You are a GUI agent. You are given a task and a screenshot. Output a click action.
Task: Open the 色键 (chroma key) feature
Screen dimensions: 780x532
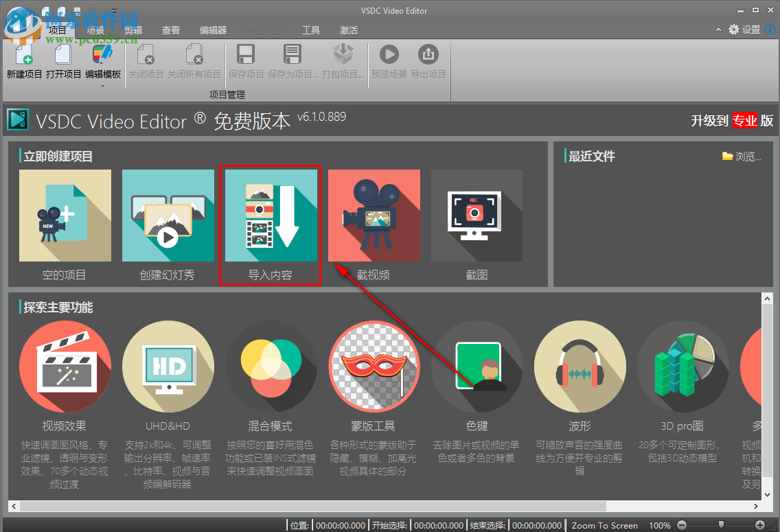(477, 367)
